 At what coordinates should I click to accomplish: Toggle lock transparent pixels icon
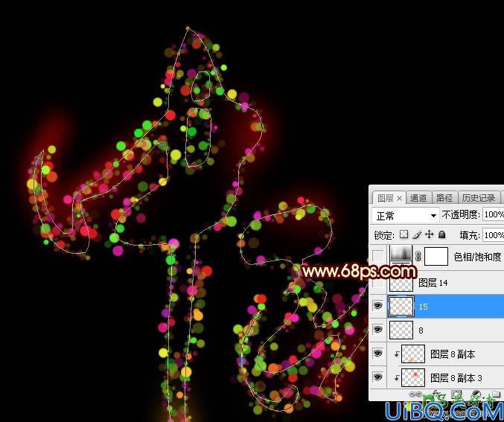pos(403,234)
